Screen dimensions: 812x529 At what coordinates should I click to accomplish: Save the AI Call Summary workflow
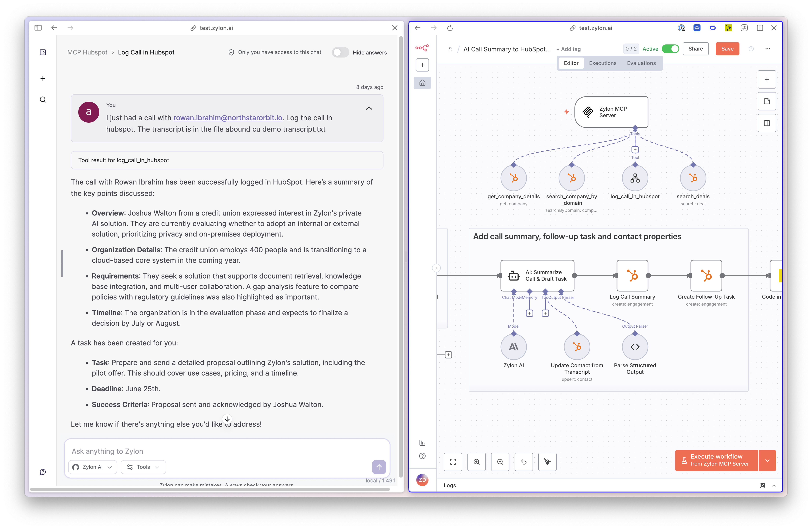[x=727, y=49]
